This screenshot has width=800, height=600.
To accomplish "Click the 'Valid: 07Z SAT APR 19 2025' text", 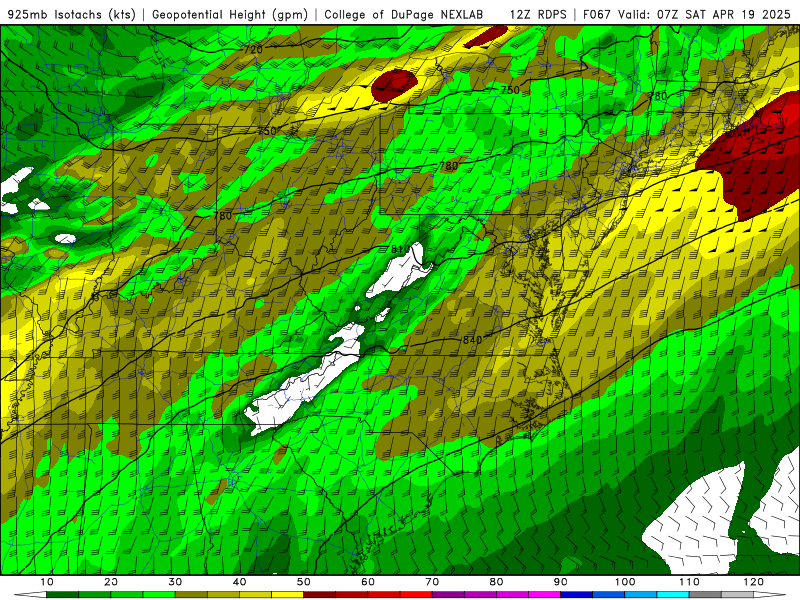I will pyautogui.click(x=704, y=15).
